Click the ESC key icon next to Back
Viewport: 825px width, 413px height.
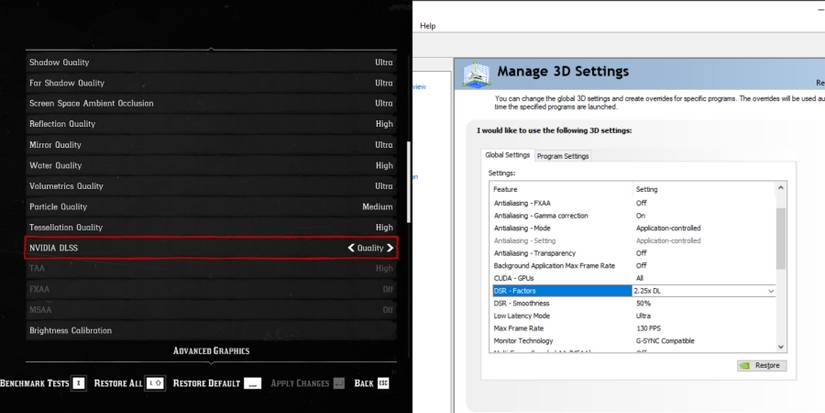(383, 383)
